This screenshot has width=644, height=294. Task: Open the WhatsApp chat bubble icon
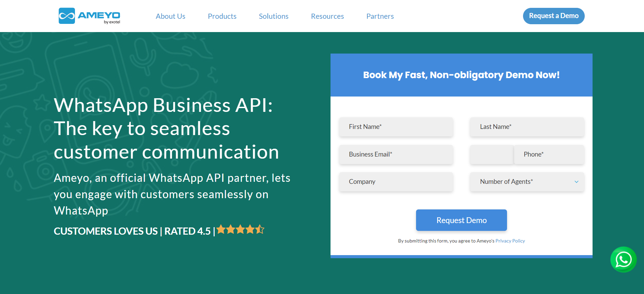coord(623,260)
